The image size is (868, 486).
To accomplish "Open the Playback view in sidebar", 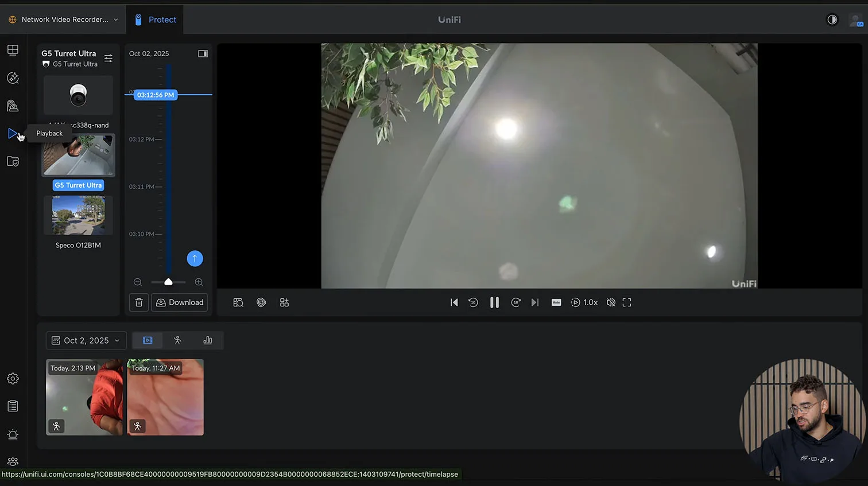I will (13, 134).
